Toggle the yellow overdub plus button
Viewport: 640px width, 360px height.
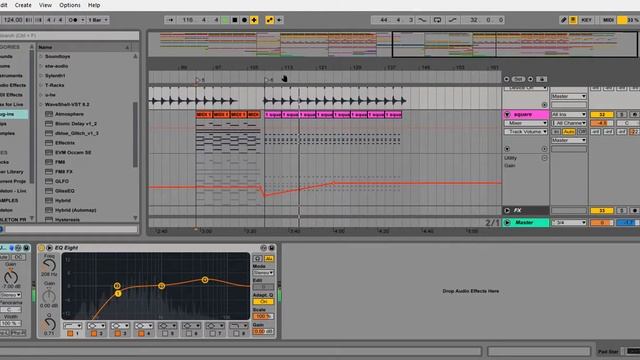254,20
